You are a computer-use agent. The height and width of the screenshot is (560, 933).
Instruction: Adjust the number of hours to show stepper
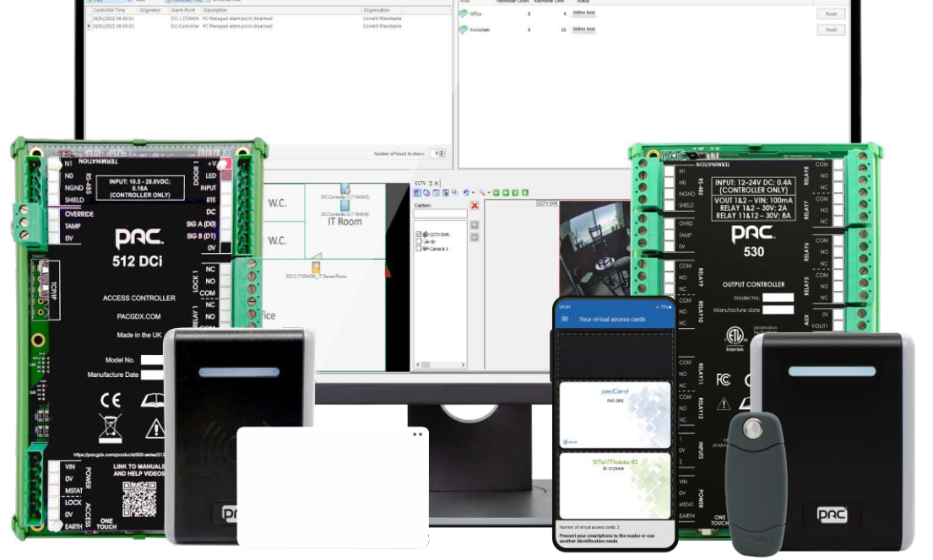pos(442,153)
